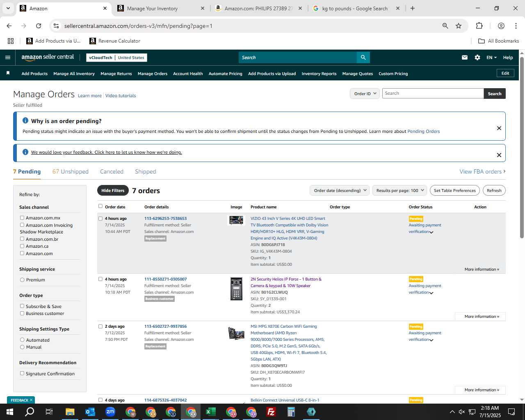525x420 pixels.
Task: Open the Results per page dropdown
Action: point(400,190)
